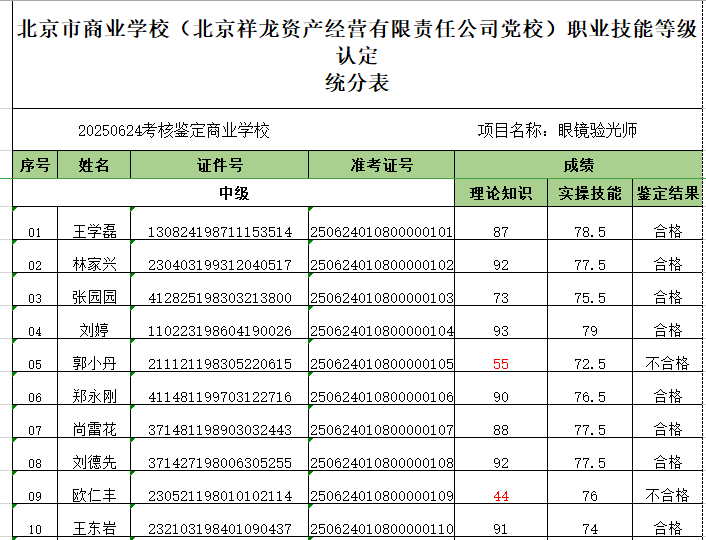
Task: Select exam number 250624010800000104
Action: click(381, 331)
